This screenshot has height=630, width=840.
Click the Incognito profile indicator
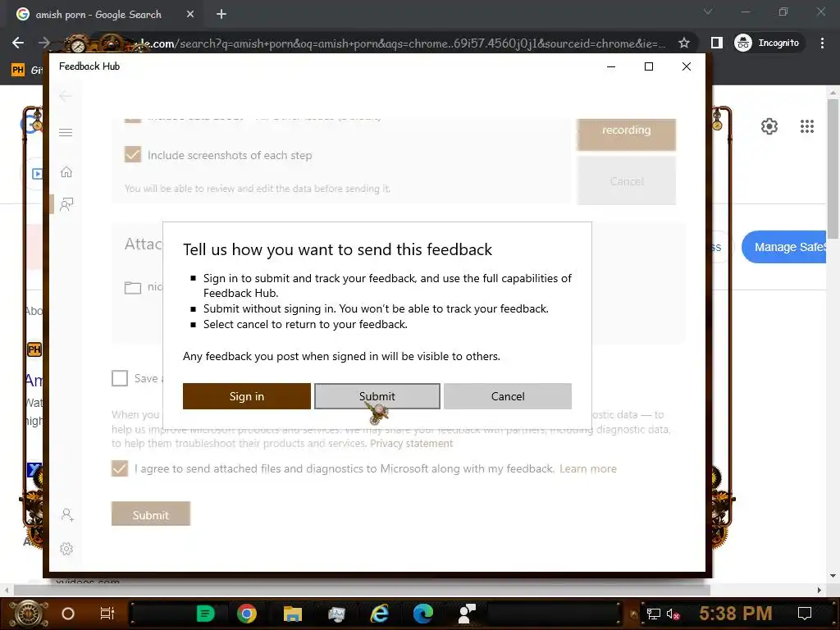[x=768, y=43]
